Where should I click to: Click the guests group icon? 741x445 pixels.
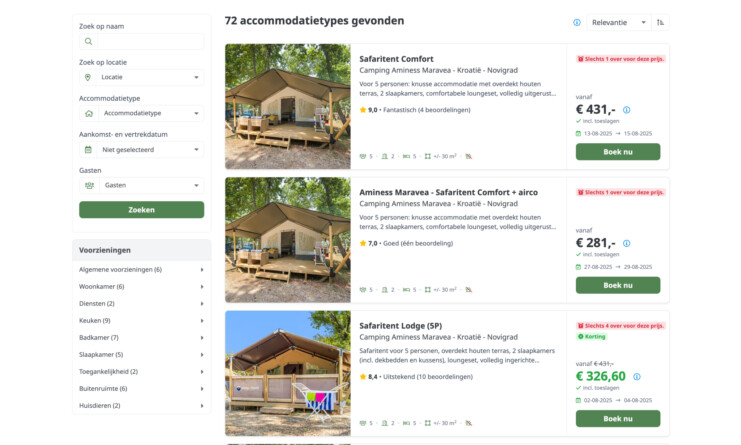pos(89,185)
